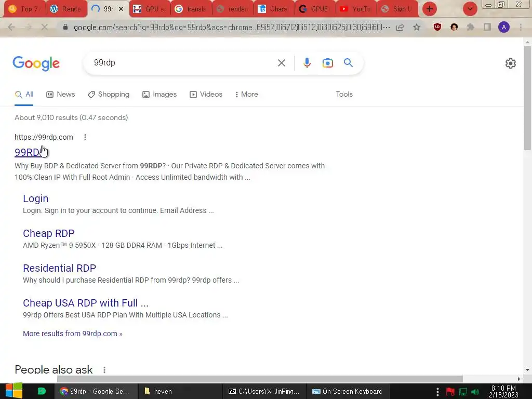
Task: Go back with browser back arrow
Action: [11, 27]
